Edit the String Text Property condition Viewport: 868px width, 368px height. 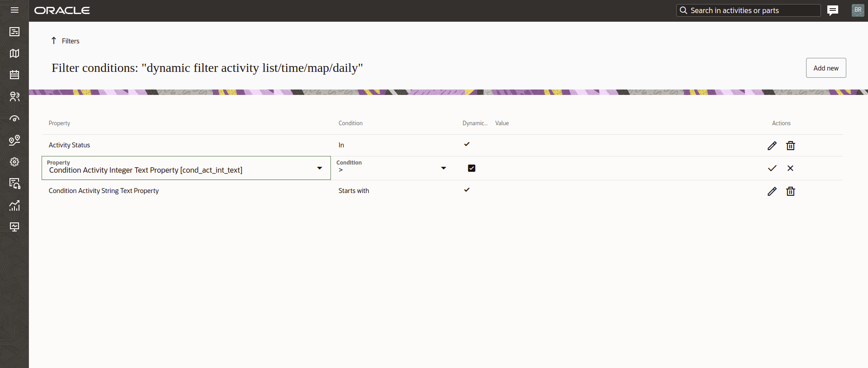[772, 191]
